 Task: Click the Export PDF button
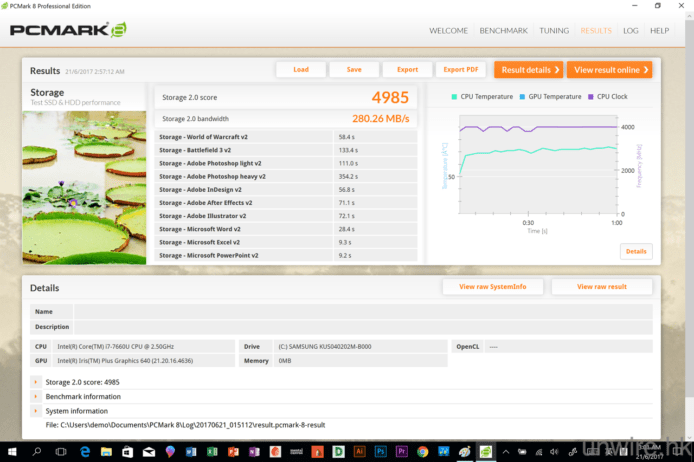pyautogui.click(x=461, y=70)
